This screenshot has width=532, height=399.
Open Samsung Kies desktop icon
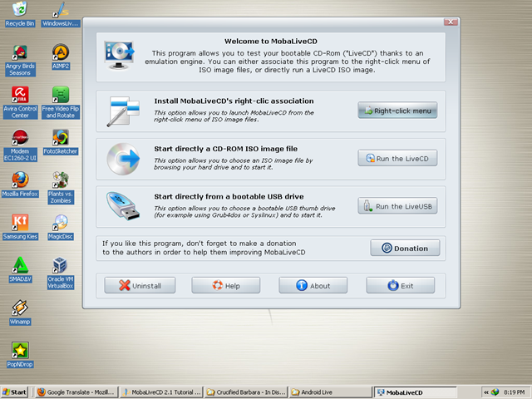20,227
